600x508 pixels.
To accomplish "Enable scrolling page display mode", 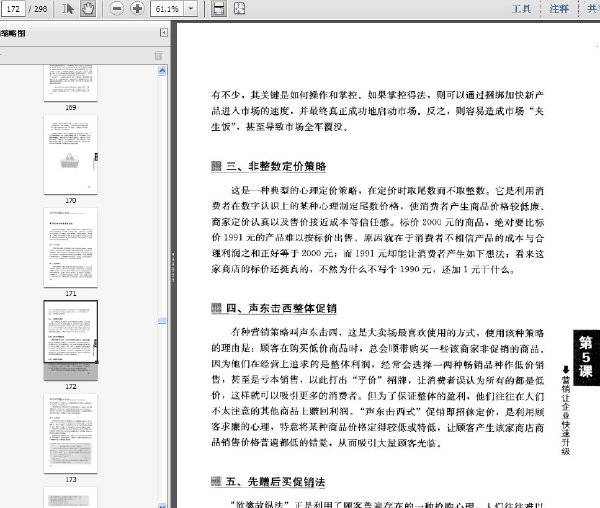I will pyautogui.click(x=218, y=8).
